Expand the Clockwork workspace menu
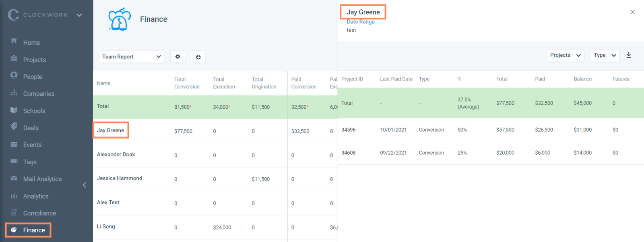 pyautogui.click(x=79, y=15)
